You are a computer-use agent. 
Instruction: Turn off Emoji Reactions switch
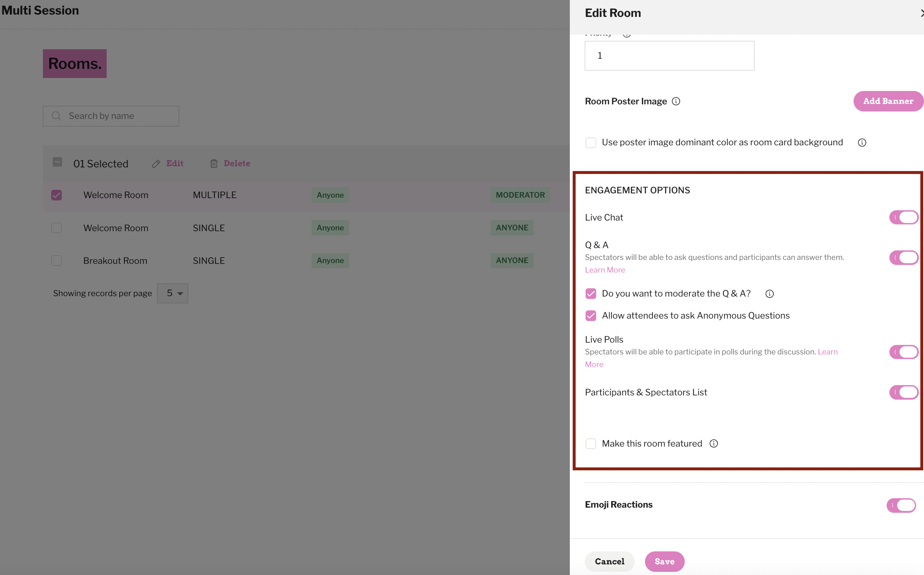[901, 505]
